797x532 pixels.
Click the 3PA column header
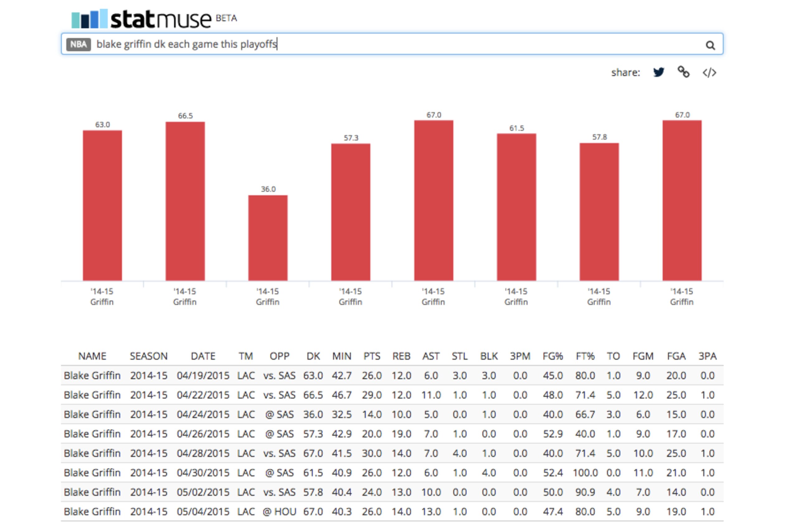click(x=707, y=356)
